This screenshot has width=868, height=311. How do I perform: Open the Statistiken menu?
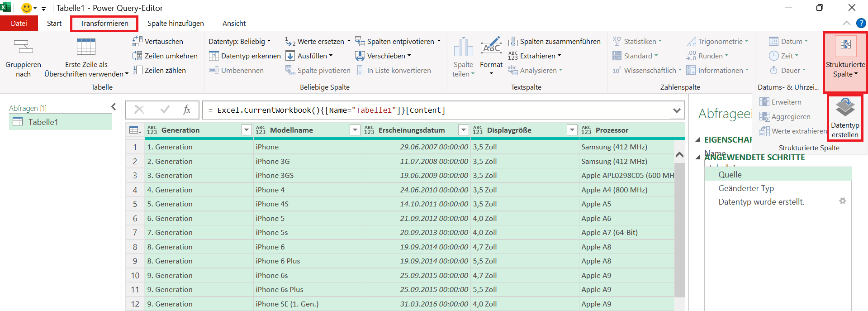coord(637,41)
